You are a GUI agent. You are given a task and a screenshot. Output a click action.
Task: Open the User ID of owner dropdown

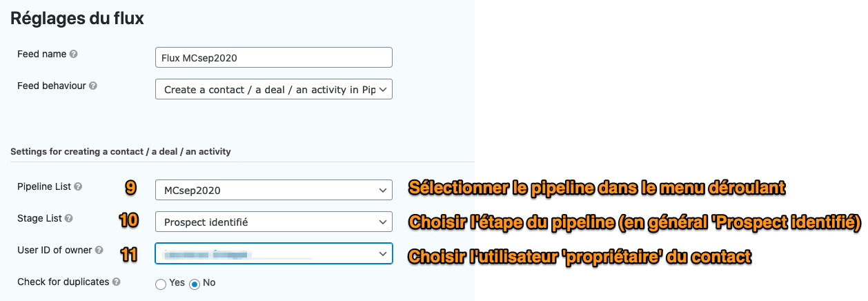point(274,253)
